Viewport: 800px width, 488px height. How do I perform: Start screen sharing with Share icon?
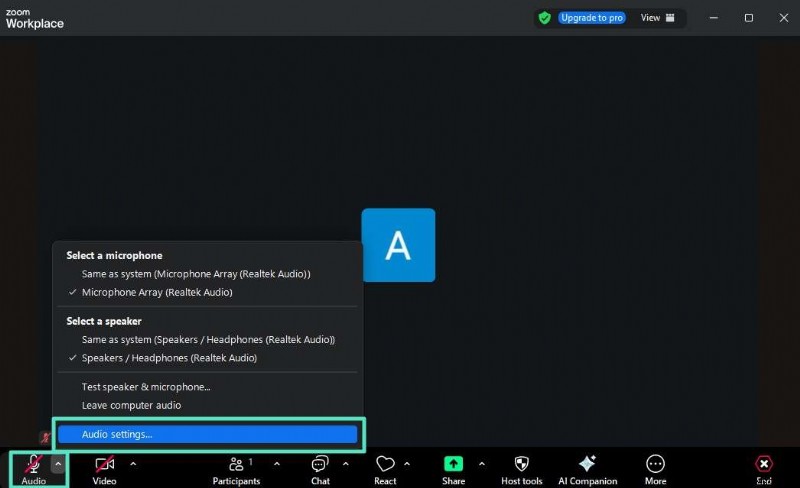point(453,465)
